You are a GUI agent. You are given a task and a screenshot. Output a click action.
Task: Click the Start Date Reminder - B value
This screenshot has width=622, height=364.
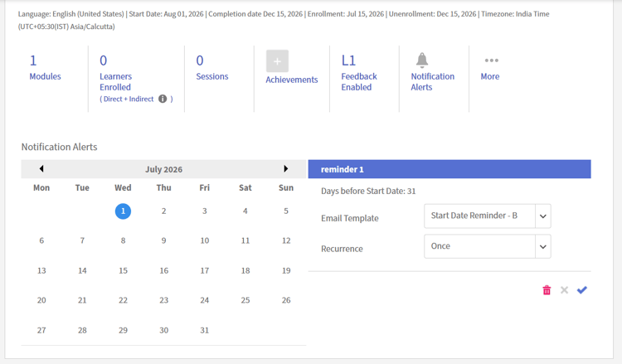pos(474,216)
